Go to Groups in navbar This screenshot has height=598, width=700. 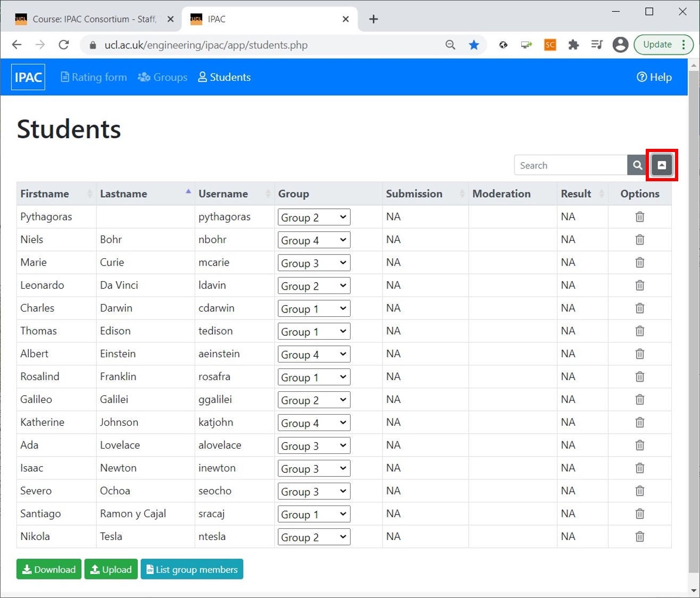pyautogui.click(x=163, y=77)
